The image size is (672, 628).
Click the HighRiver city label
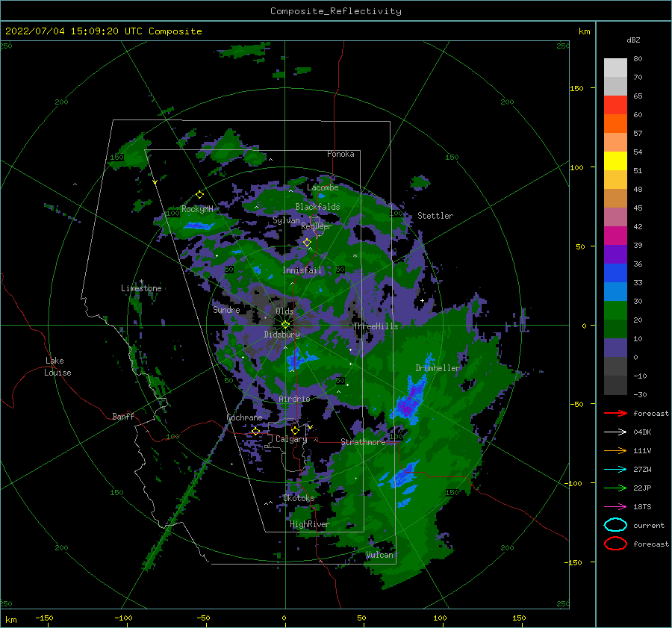pyautogui.click(x=309, y=524)
